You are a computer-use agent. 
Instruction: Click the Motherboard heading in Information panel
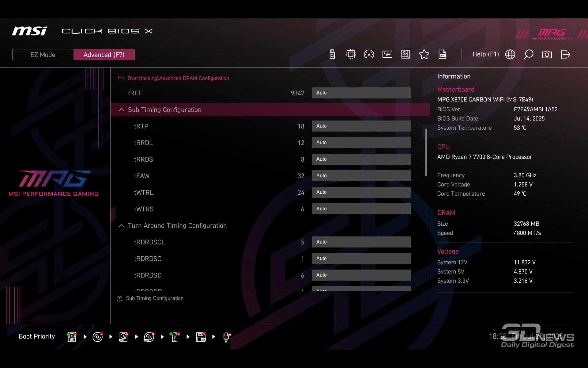point(456,90)
